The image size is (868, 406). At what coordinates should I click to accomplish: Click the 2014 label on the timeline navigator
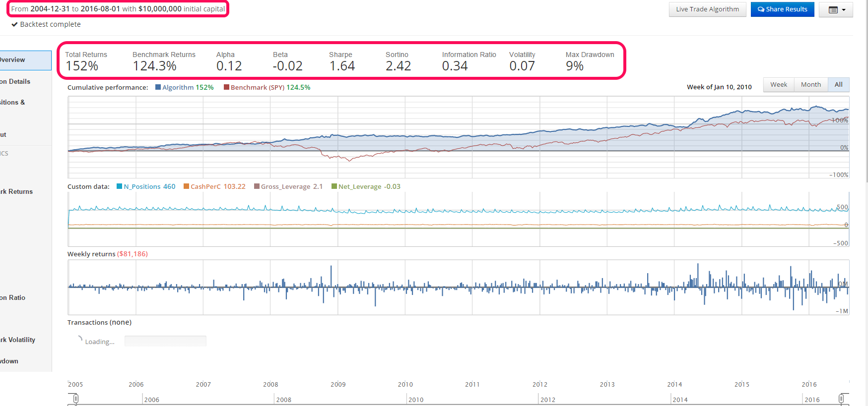click(680, 400)
